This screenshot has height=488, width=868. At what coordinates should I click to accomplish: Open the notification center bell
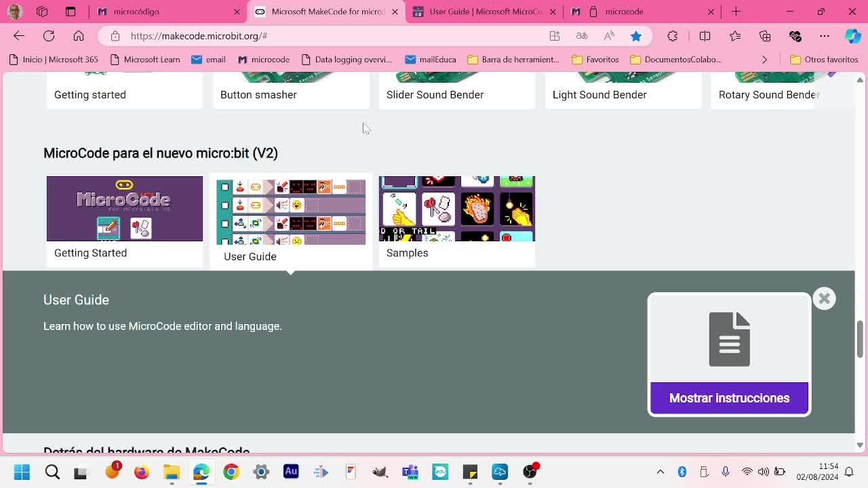(x=849, y=472)
